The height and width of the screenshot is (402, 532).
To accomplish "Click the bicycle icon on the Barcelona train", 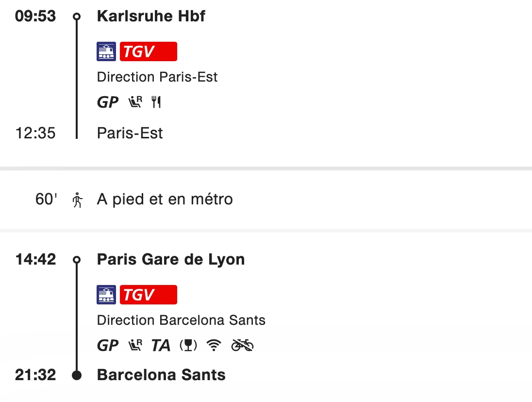I will click(242, 345).
